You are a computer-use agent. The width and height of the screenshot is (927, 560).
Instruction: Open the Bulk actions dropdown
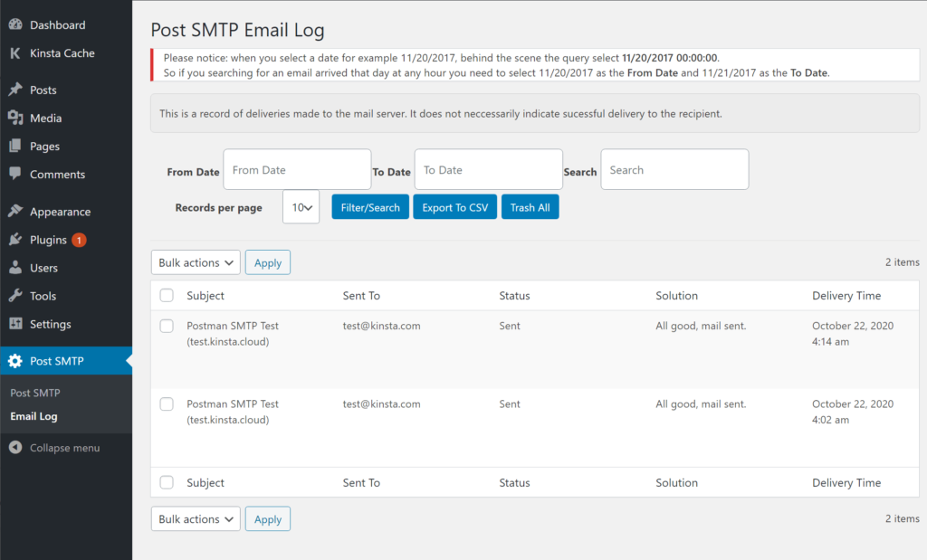tap(195, 261)
